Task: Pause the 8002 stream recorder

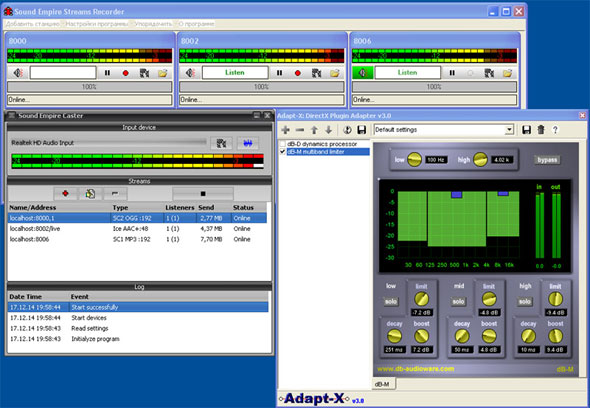Action: click(279, 73)
